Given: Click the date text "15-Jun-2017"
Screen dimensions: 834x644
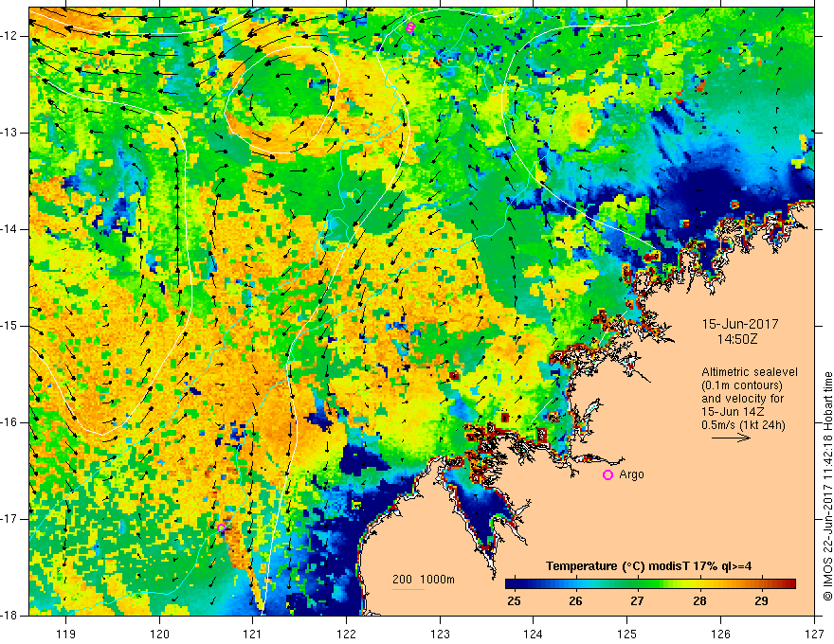Looking at the screenshot, I should point(740,324).
